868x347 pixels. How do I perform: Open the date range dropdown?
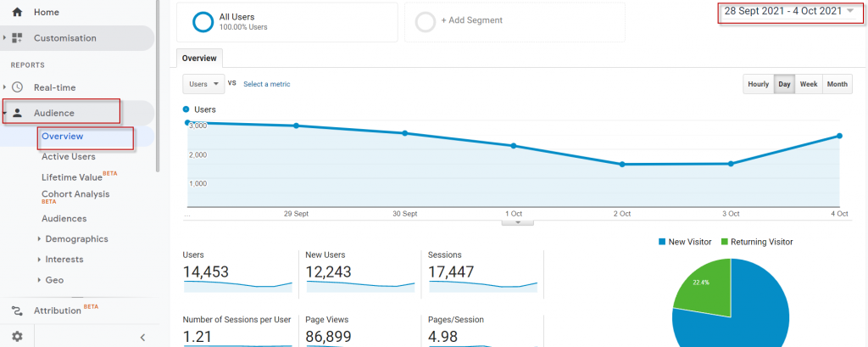click(788, 11)
